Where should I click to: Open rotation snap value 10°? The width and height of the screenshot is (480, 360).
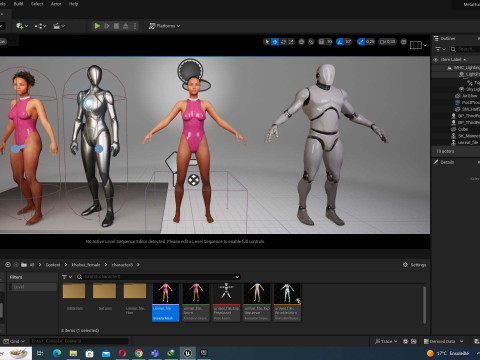(348, 42)
